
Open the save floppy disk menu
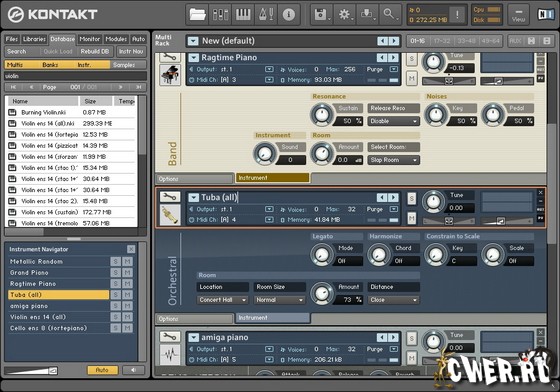[321, 15]
